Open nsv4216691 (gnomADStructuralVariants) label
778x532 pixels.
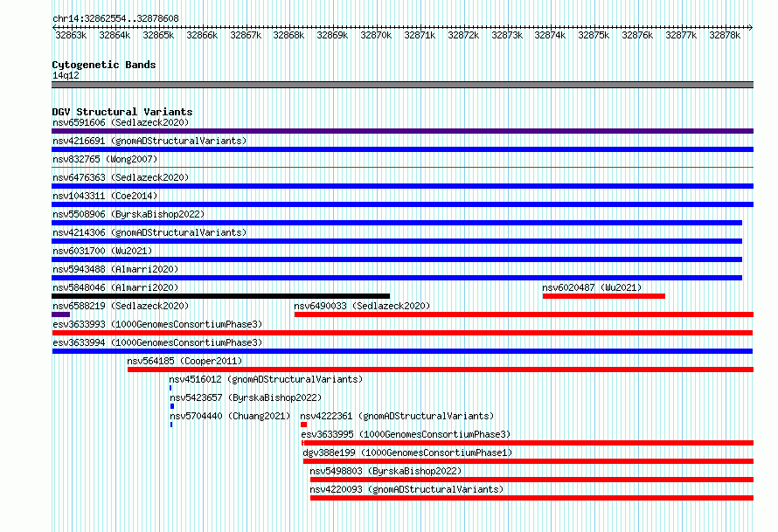[149, 141]
